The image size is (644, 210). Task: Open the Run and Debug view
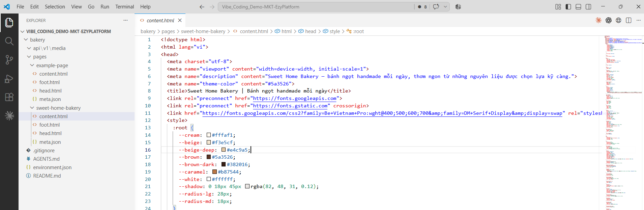point(9,78)
